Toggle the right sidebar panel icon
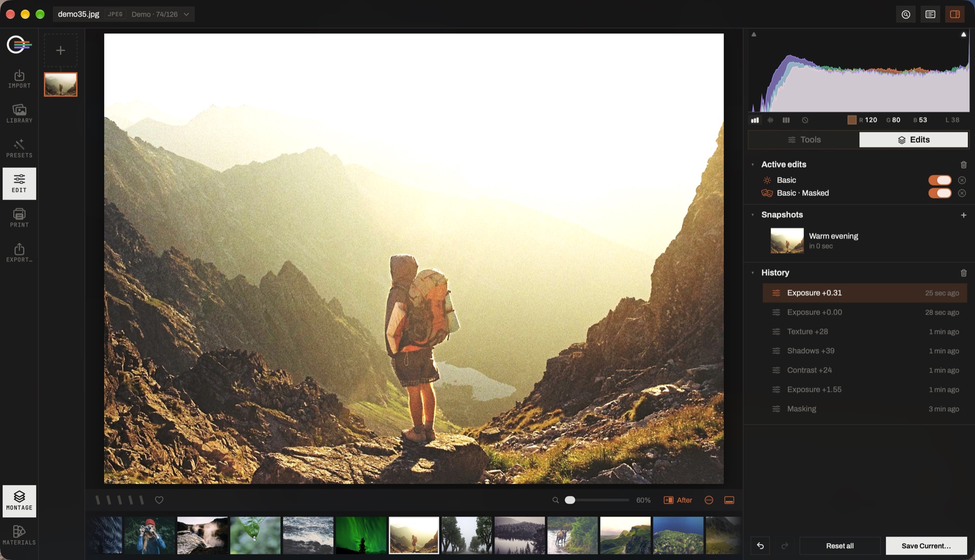The image size is (975, 560). click(955, 14)
